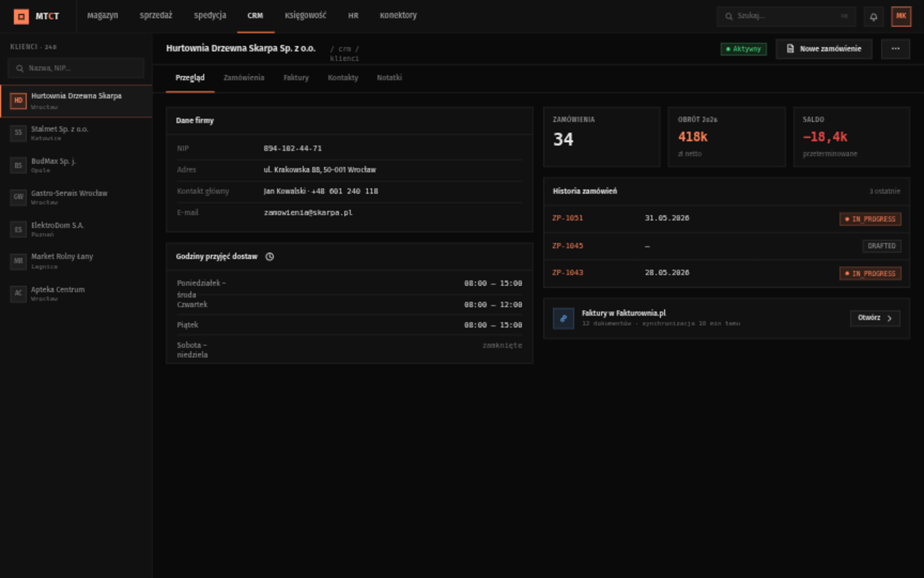Open order ZP-1043 link
Viewport: 924px width, 578px height.
[x=568, y=272]
